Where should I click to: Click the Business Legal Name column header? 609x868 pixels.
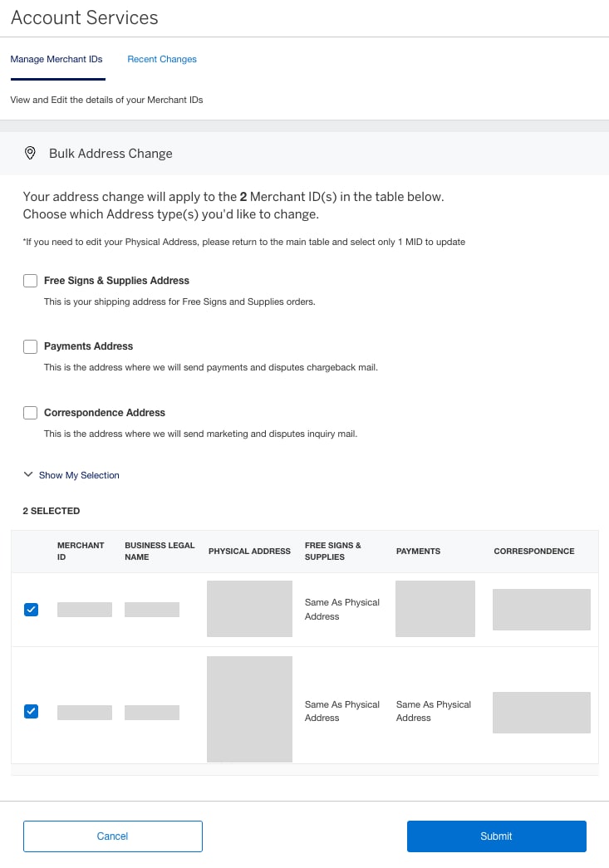coord(160,551)
